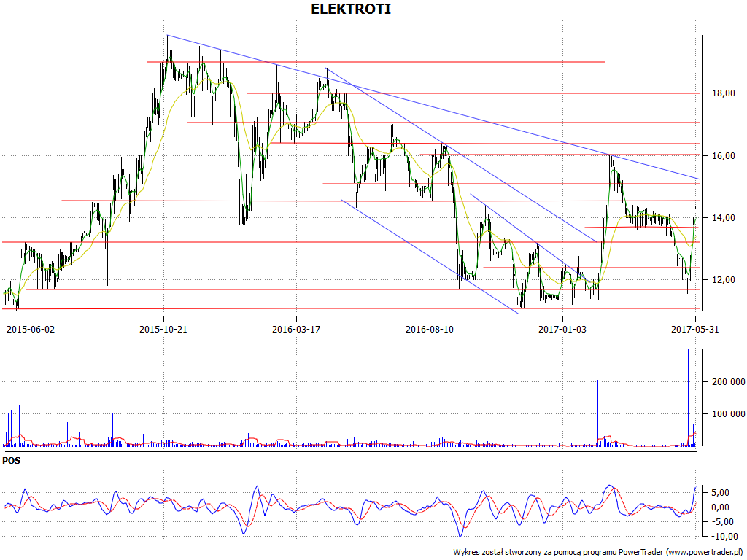Click the 0,00 oscillator axis label
Viewport: 747px width, 560px height.
[x=720, y=507]
